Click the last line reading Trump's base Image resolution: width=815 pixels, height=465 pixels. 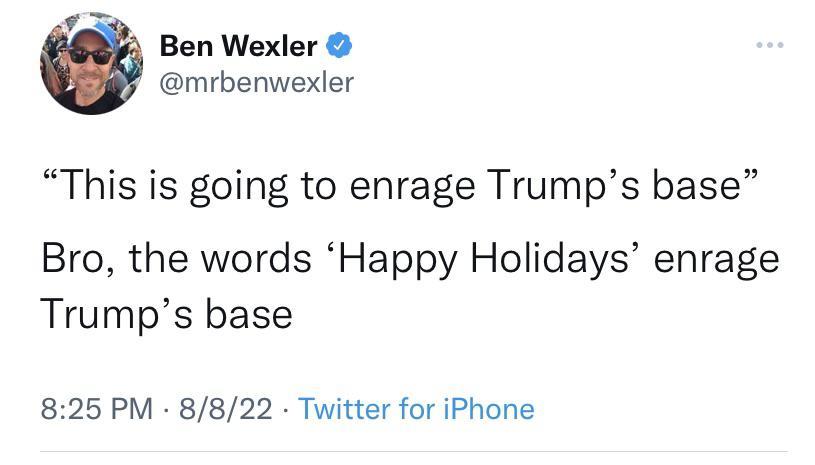click(x=166, y=315)
